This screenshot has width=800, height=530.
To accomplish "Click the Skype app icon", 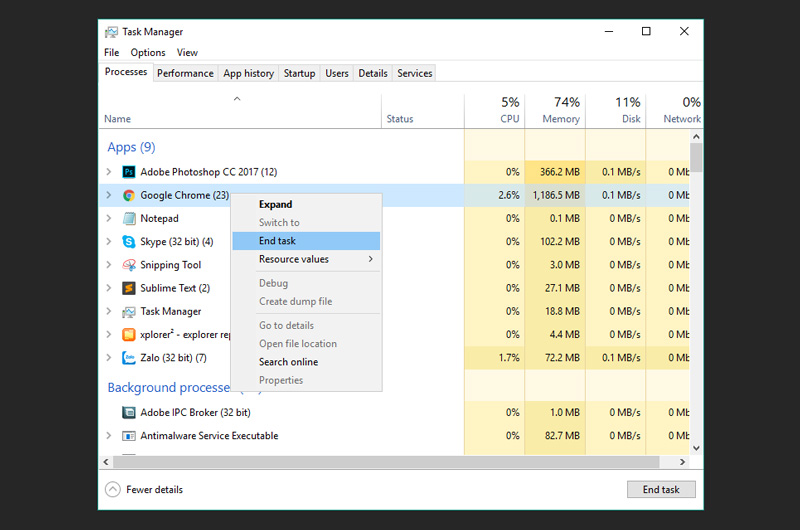I will 129,242.
